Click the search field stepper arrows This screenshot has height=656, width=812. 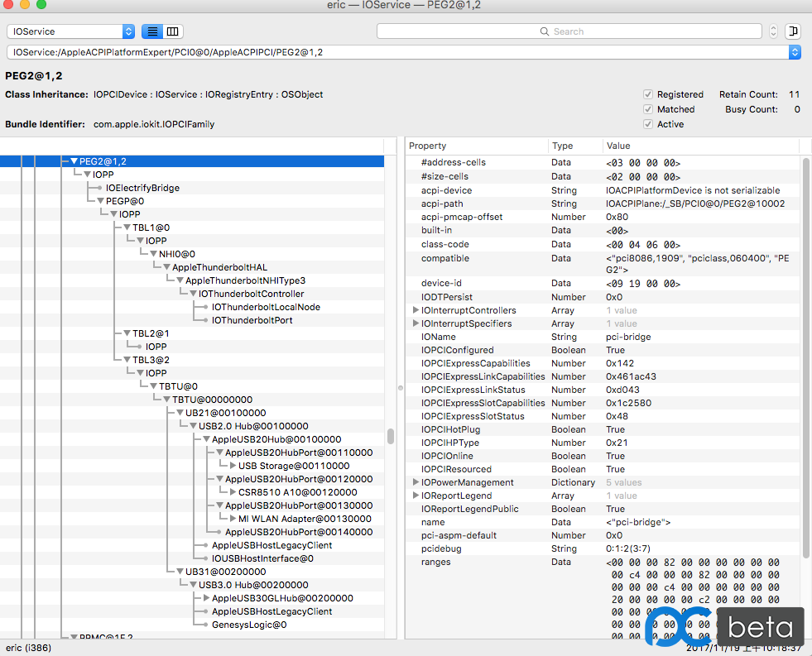773,31
